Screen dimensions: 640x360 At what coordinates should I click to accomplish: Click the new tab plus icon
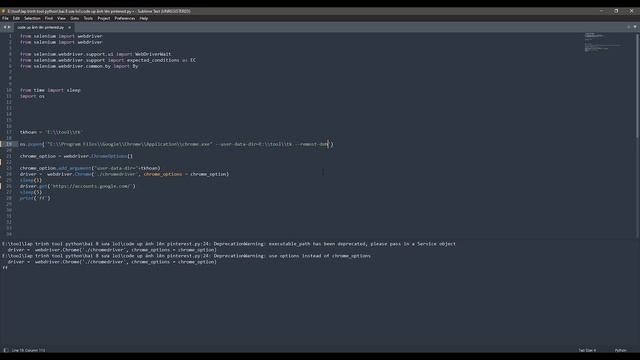tap(629, 27)
